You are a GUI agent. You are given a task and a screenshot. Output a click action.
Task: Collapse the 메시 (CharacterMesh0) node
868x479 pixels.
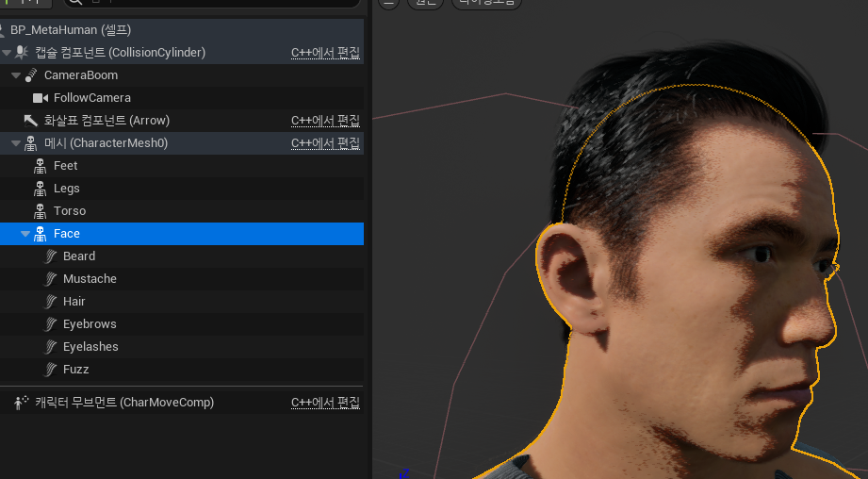click(x=16, y=143)
